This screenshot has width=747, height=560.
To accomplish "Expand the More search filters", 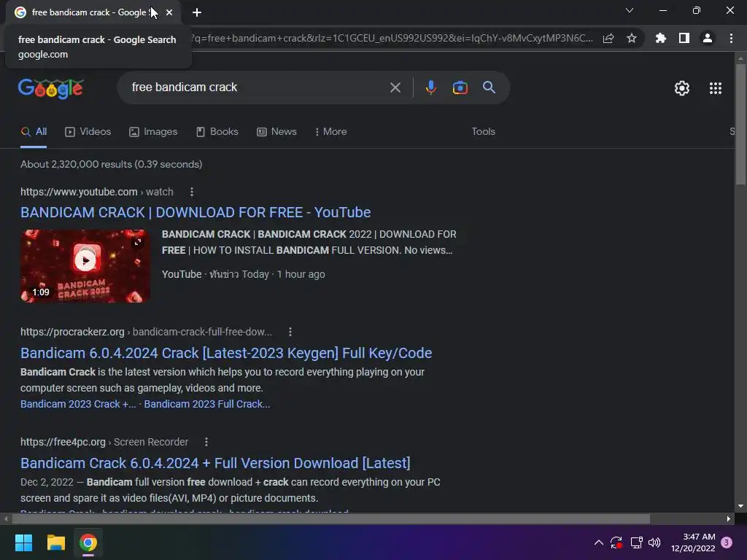I will coord(330,132).
